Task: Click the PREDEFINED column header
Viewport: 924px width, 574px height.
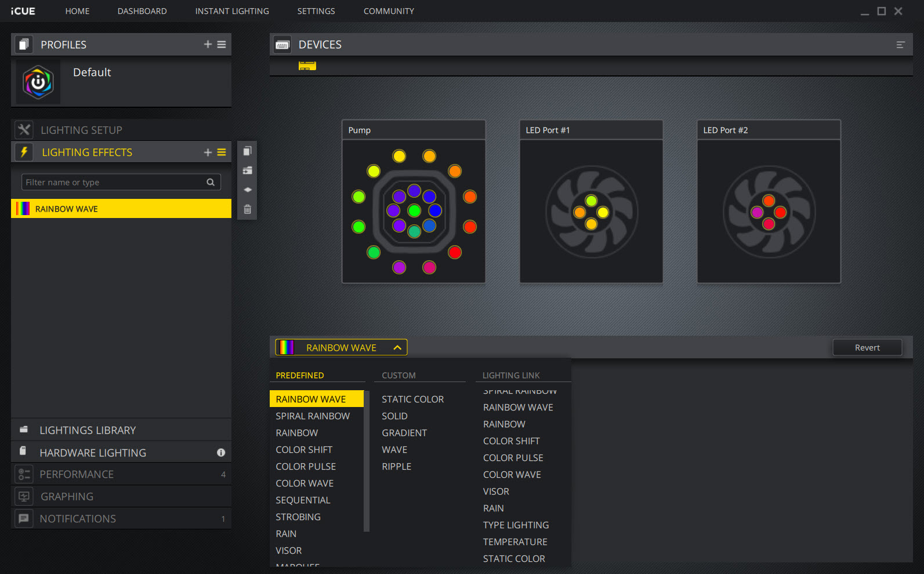Action: [300, 375]
